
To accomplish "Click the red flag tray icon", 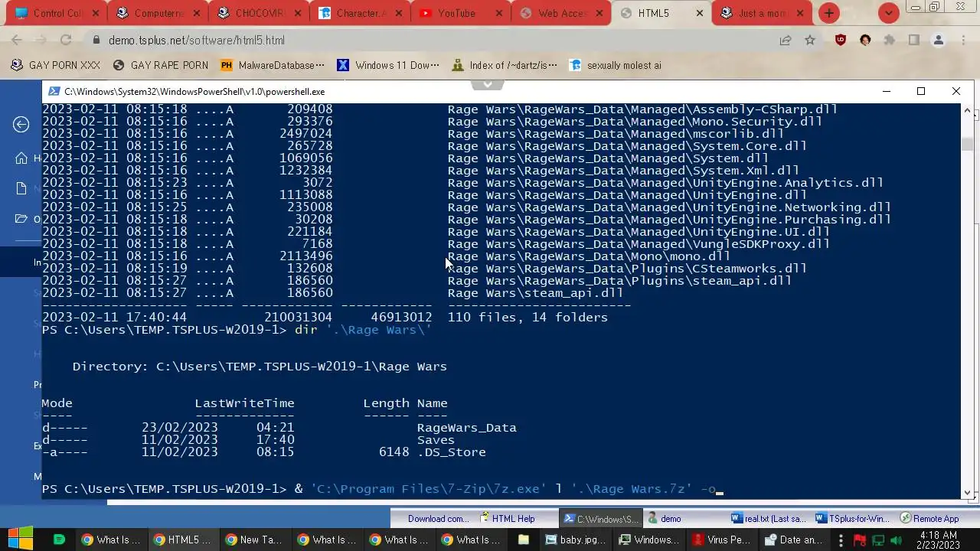I will 860,540.
